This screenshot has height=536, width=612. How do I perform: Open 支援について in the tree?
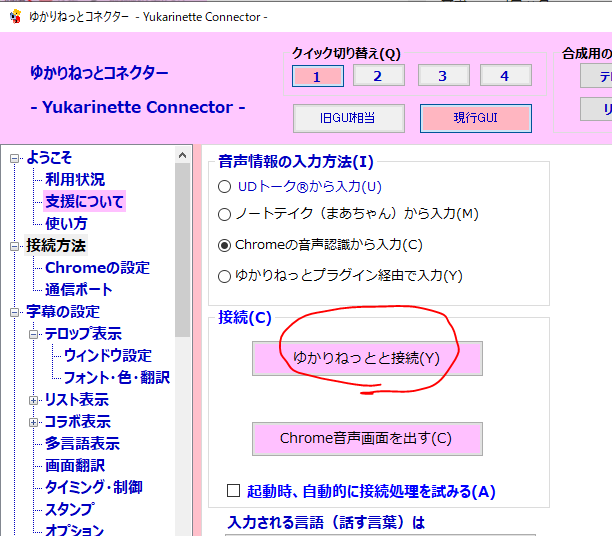[84, 201]
